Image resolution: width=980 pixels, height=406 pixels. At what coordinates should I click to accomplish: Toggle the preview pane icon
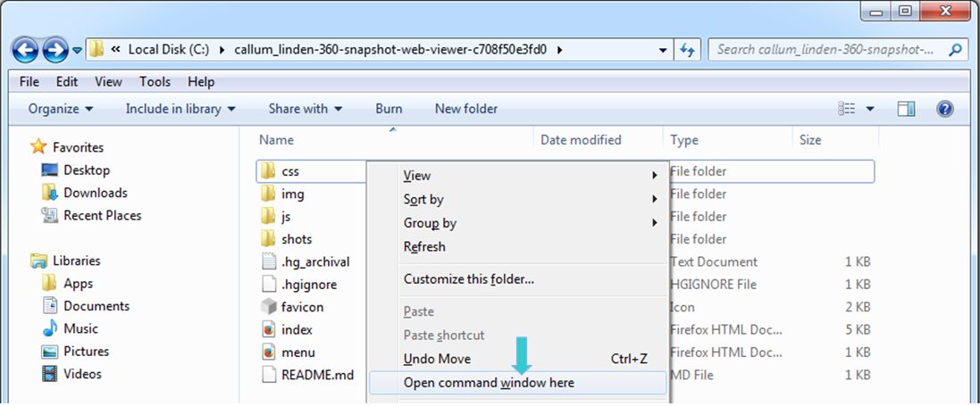pyautogui.click(x=907, y=109)
